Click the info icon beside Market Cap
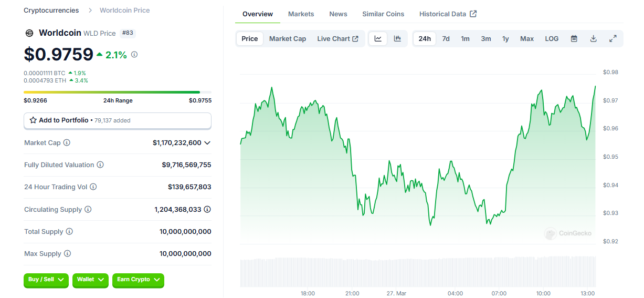 click(67, 142)
